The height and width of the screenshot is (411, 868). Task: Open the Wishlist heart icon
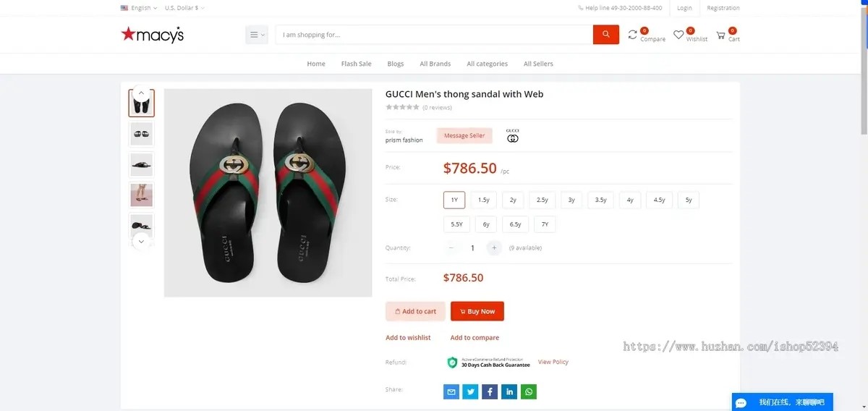tap(678, 35)
